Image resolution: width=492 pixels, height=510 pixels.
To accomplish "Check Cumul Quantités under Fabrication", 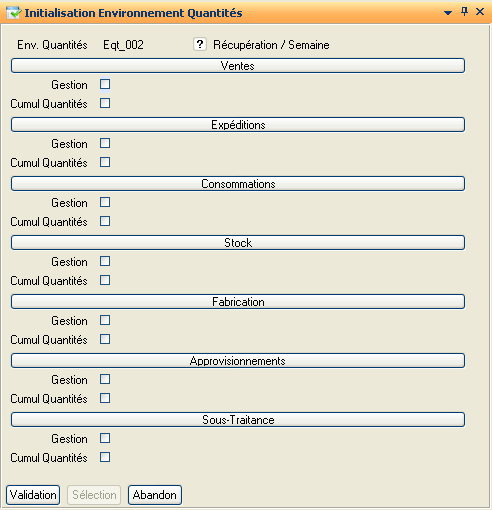I will click(x=105, y=339).
